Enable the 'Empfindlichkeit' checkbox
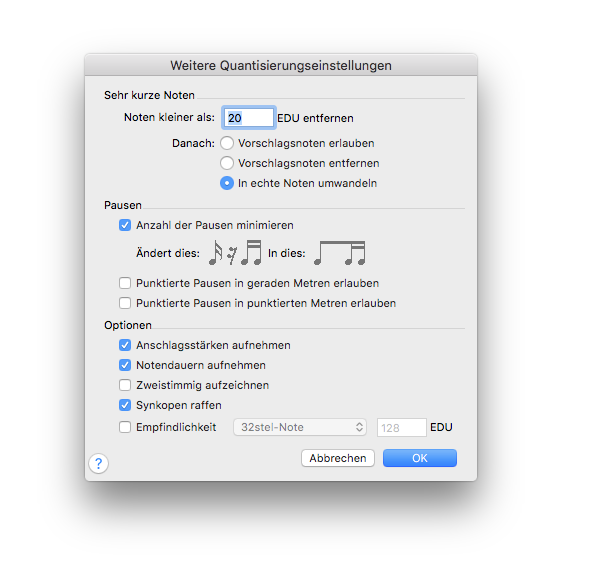The image size is (606, 577). click(125, 427)
